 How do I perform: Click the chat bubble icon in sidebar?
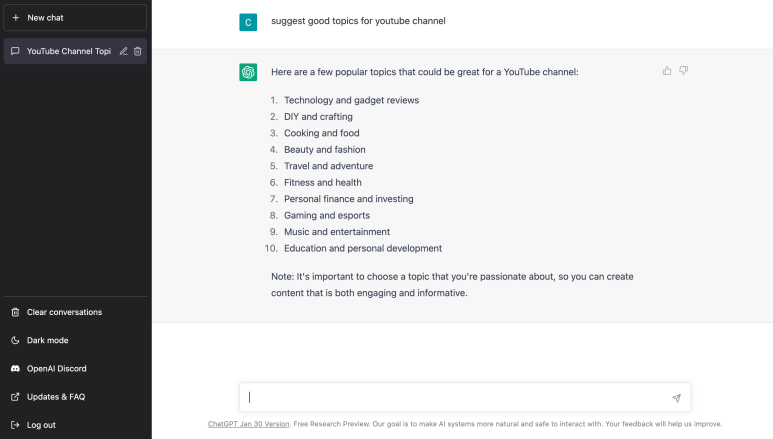[x=15, y=51]
